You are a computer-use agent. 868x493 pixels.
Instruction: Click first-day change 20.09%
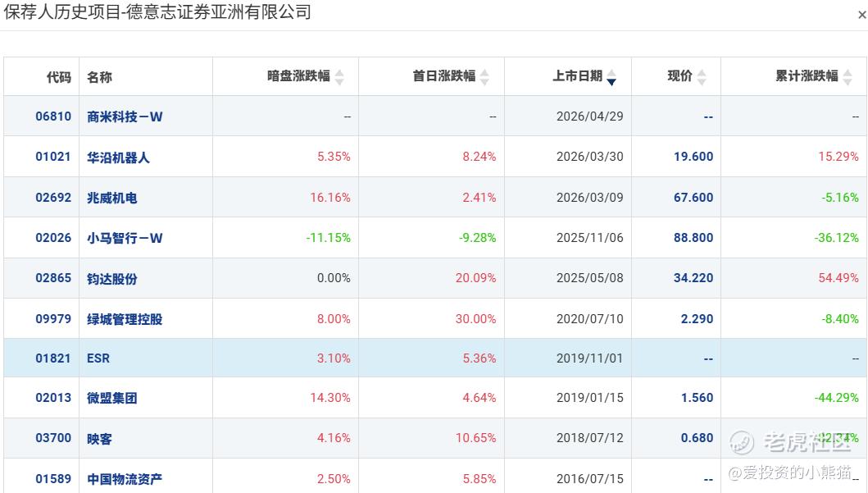click(475, 278)
